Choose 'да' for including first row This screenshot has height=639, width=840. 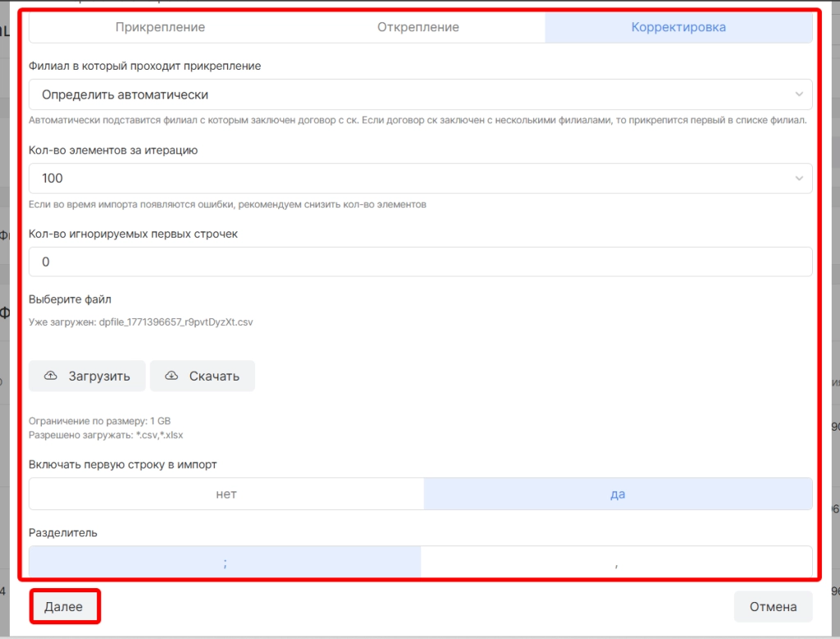click(x=618, y=494)
